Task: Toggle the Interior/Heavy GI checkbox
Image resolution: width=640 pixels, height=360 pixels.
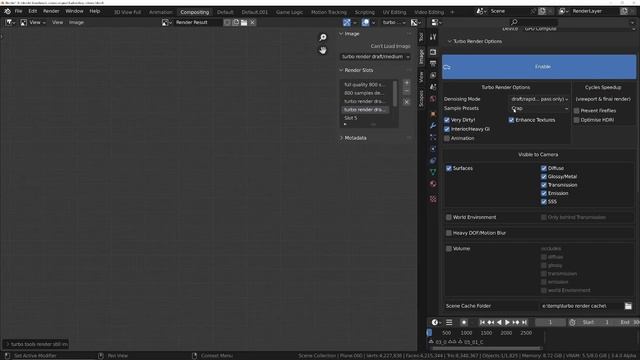Action: [447, 129]
